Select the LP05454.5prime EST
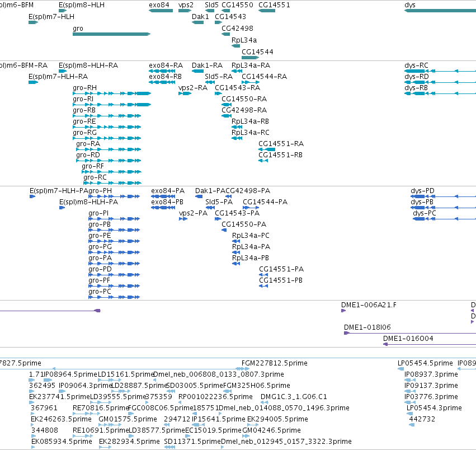The image size is (476, 450). coord(400,369)
